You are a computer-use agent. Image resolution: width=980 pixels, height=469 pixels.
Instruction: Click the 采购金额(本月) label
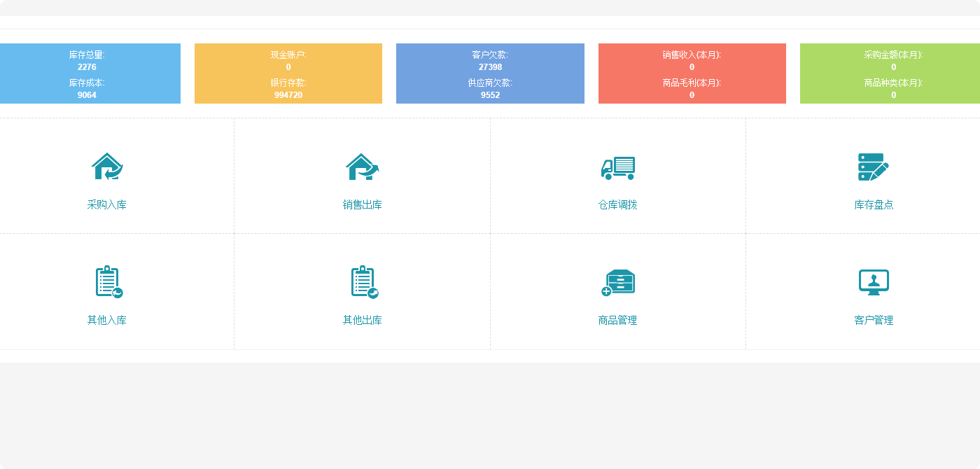[x=893, y=55]
